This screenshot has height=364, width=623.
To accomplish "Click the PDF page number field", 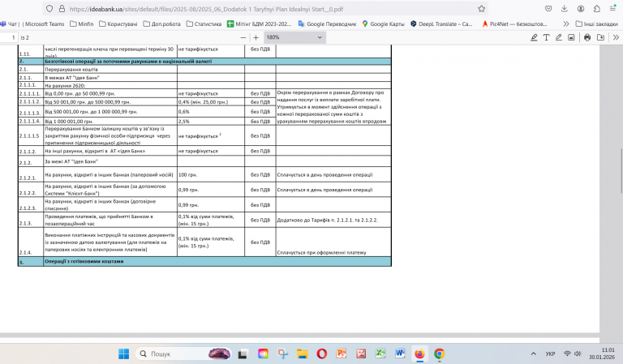I will coord(9,37).
